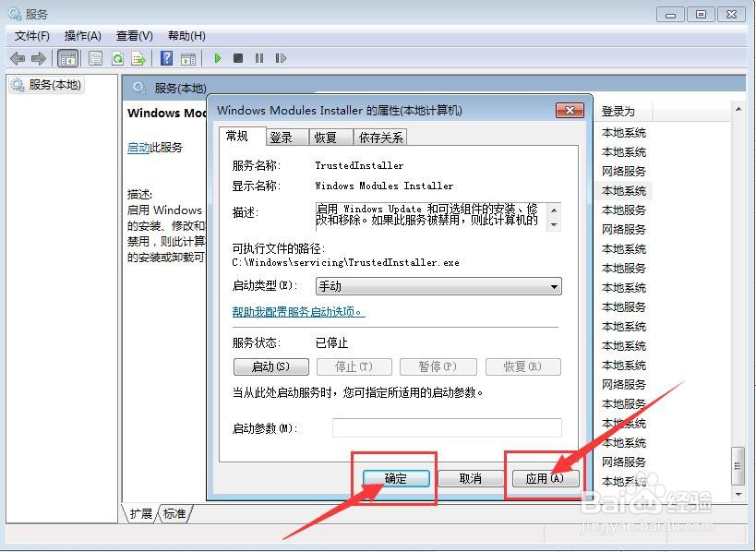Click the blue Help question-mark icon

point(166,58)
